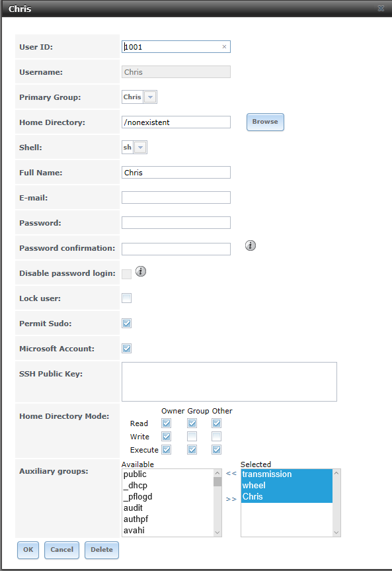The height and width of the screenshot is (571, 392).
Task: Uncheck the Microsoft Account checkbox
Action: click(x=127, y=349)
